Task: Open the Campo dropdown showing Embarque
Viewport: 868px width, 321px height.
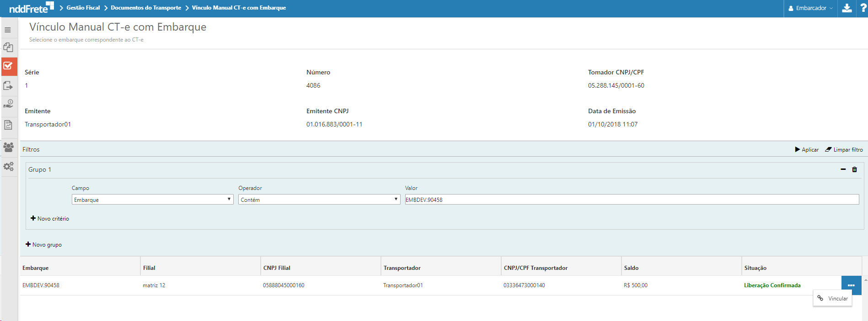Action: 152,200
